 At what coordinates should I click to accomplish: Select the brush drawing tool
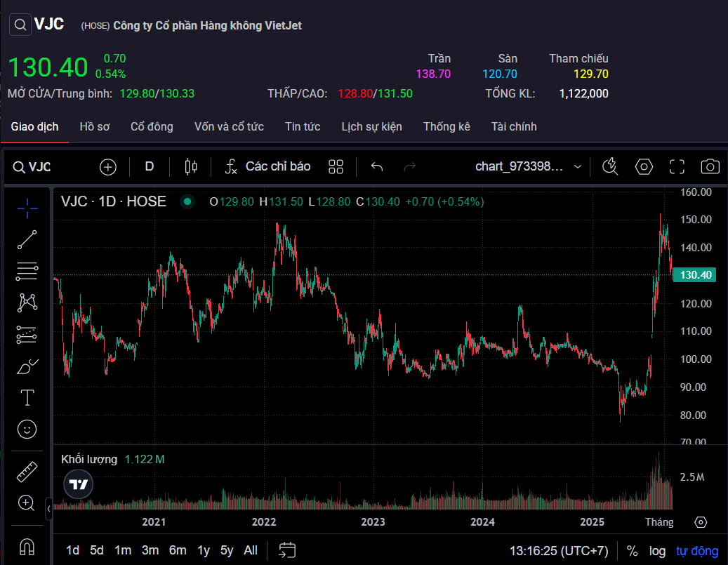pos(27,366)
